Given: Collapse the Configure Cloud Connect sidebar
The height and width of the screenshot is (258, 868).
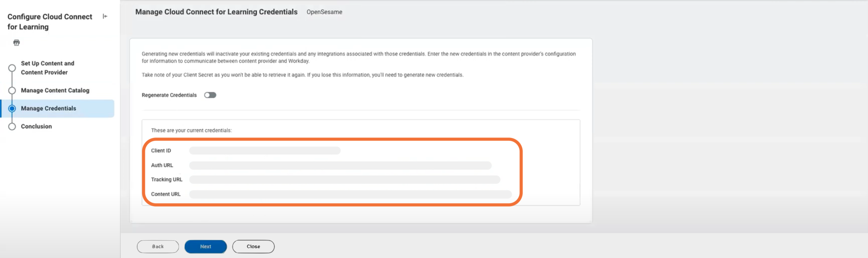Looking at the screenshot, I should click(x=105, y=16).
